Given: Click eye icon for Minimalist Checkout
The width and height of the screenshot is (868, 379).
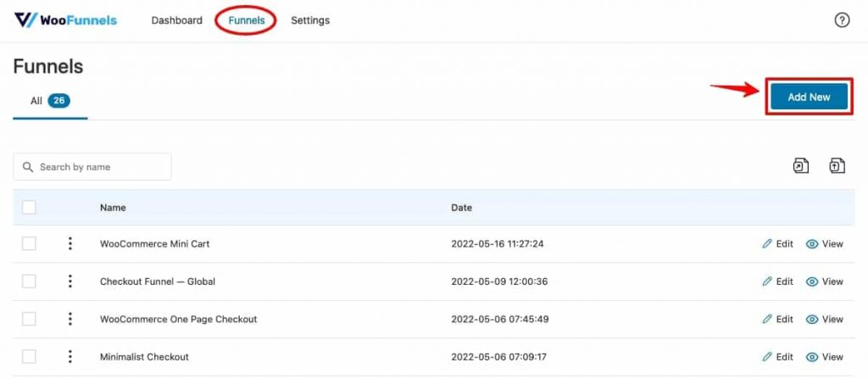Looking at the screenshot, I should pyautogui.click(x=812, y=357).
